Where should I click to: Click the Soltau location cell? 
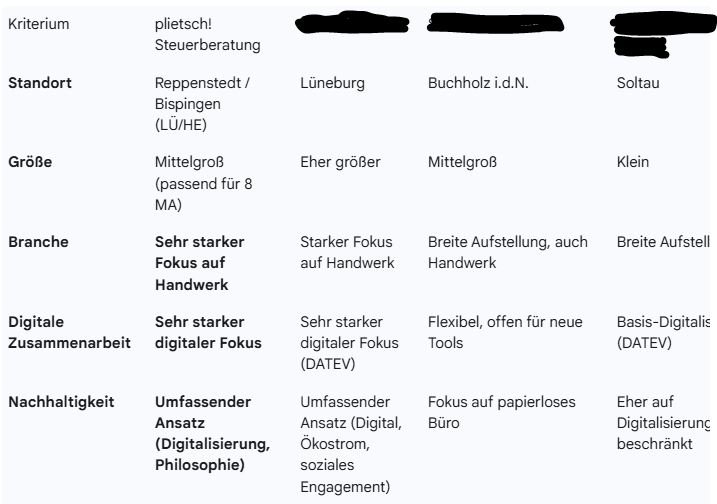click(636, 82)
